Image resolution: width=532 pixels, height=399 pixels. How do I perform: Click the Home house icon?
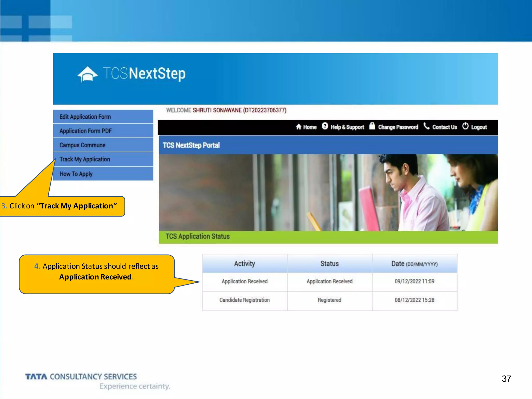click(298, 127)
